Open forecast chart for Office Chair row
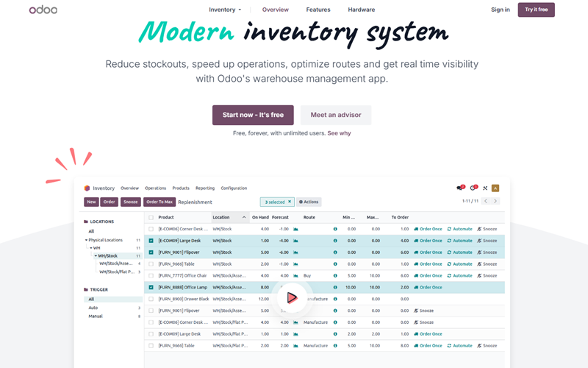This screenshot has height=368, width=588. (x=295, y=275)
